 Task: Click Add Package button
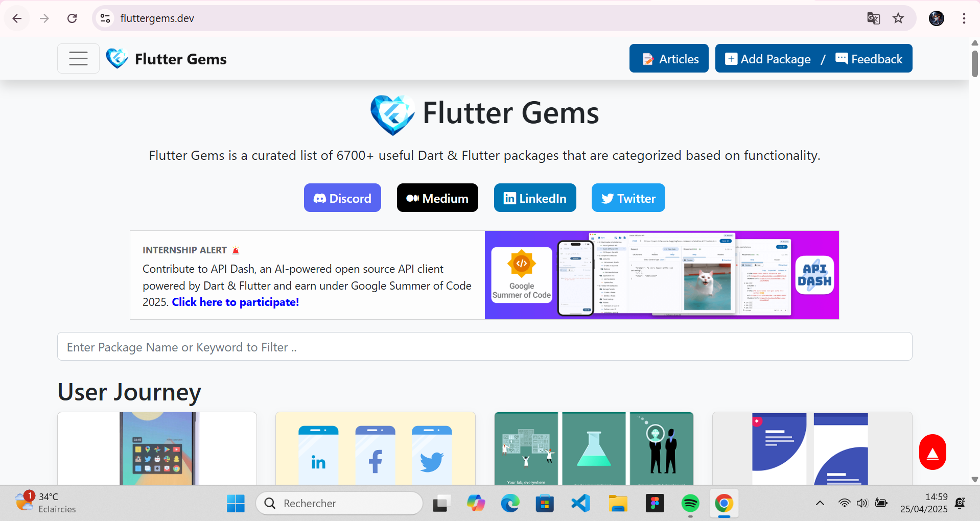[x=768, y=59]
